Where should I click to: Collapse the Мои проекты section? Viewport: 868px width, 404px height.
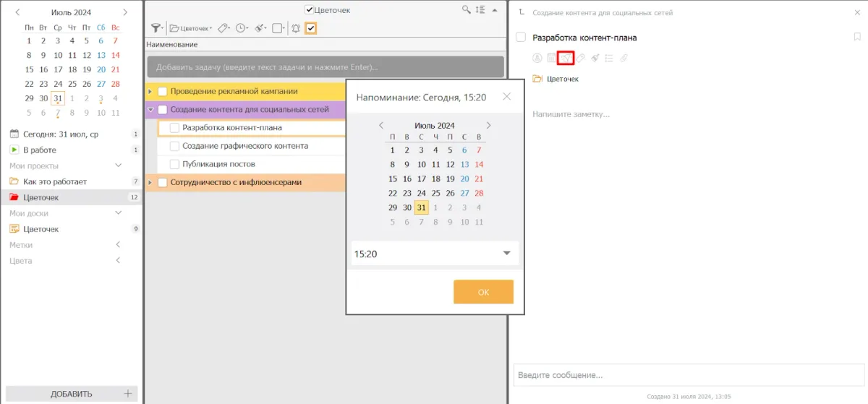119,166
